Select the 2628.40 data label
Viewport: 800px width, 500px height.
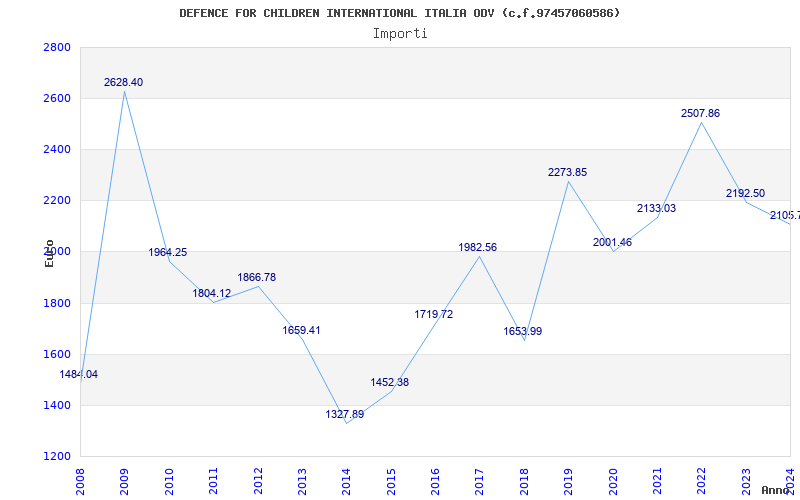click(123, 82)
